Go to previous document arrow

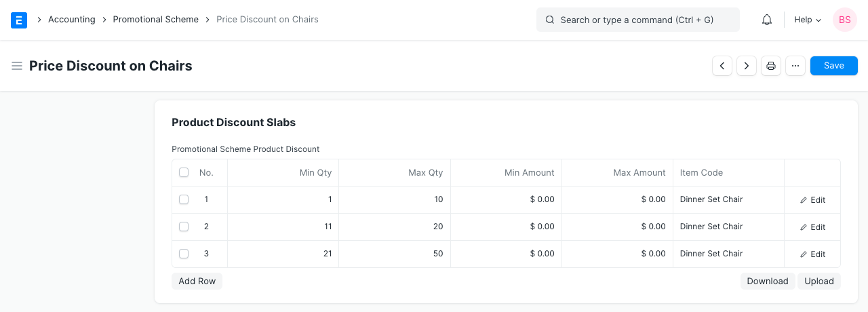click(x=722, y=66)
